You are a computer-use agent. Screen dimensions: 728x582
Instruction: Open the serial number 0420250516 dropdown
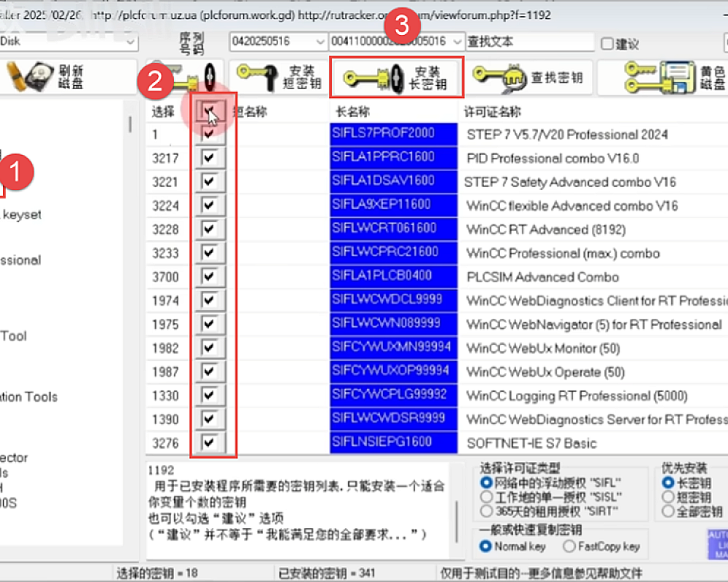point(320,41)
